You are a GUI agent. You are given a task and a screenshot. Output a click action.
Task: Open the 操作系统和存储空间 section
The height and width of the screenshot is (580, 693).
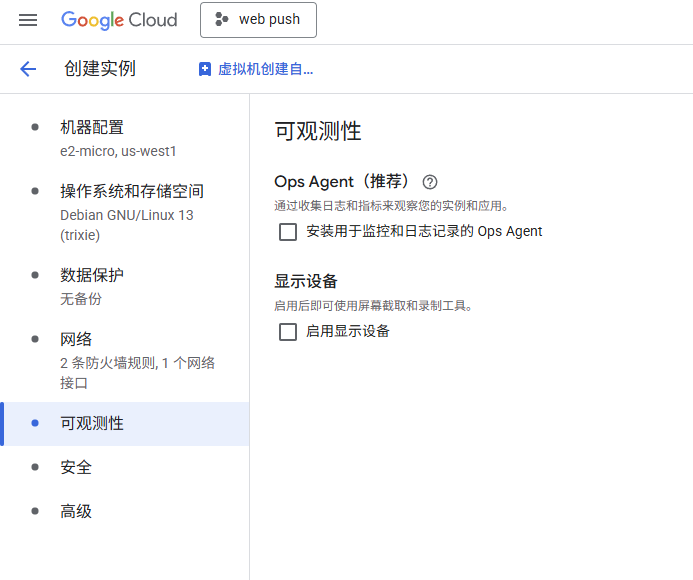132,191
